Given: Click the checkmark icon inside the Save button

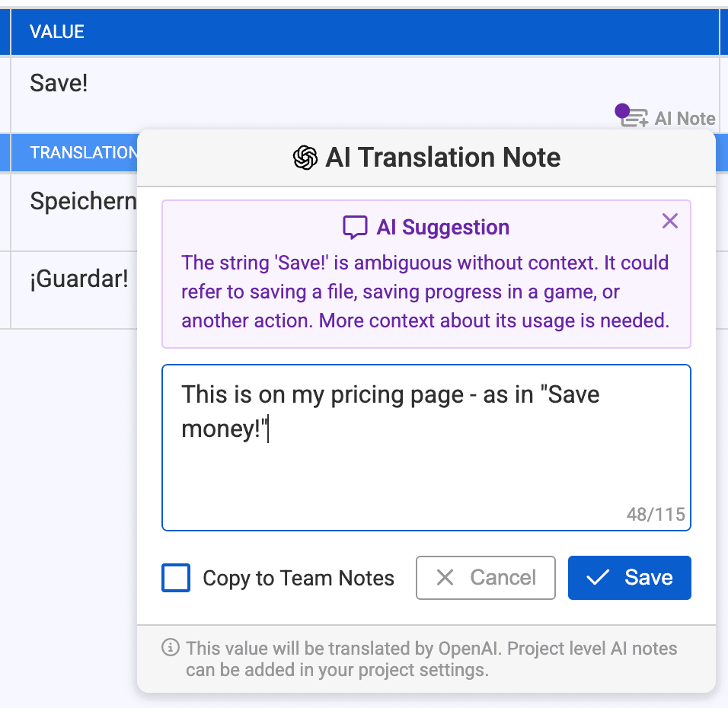Looking at the screenshot, I should [x=601, y=578].
